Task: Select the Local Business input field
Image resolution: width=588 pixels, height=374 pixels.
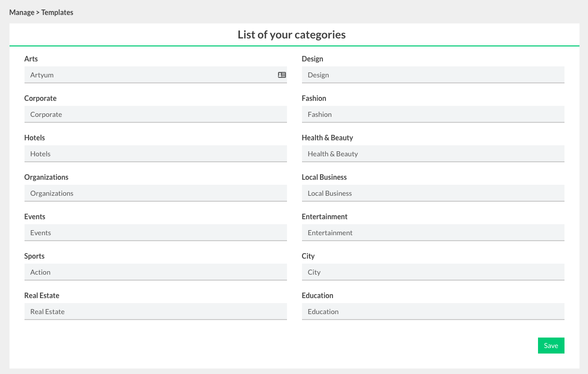Action: (432, 193)
